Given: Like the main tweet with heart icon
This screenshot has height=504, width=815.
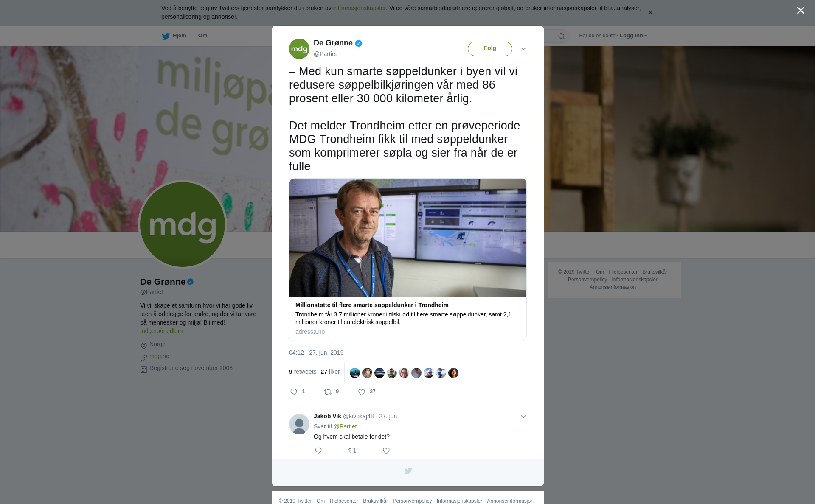Looking at the screenshot, I should coord(362,392).
